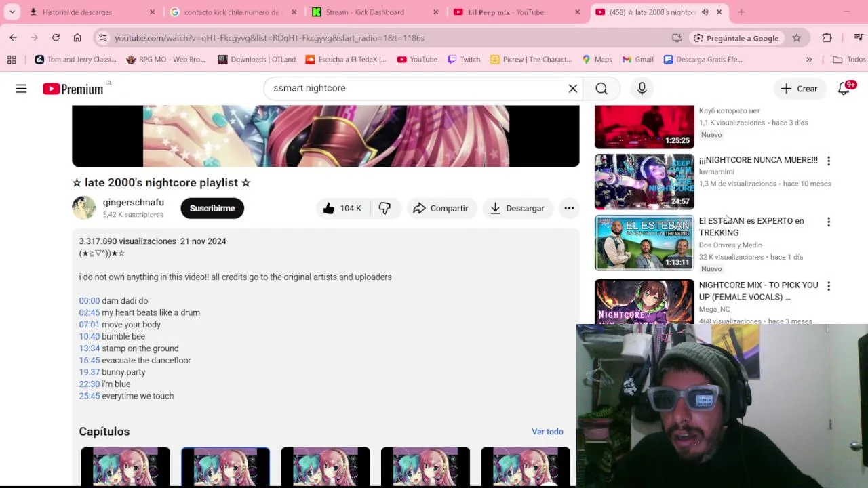
Task: Reload the current page
Action: (56, 38)
